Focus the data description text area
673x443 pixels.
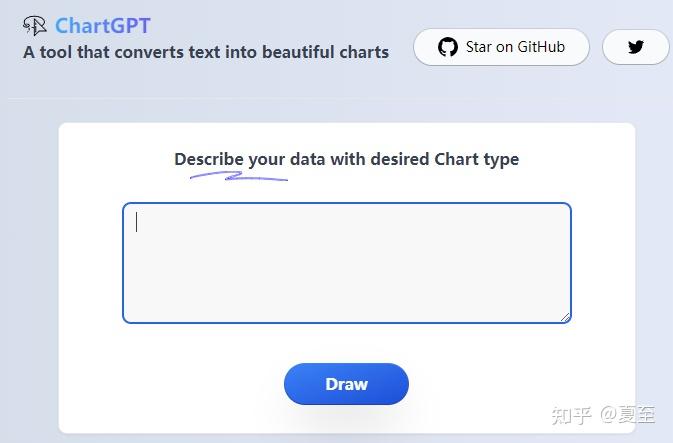point(346,263)
